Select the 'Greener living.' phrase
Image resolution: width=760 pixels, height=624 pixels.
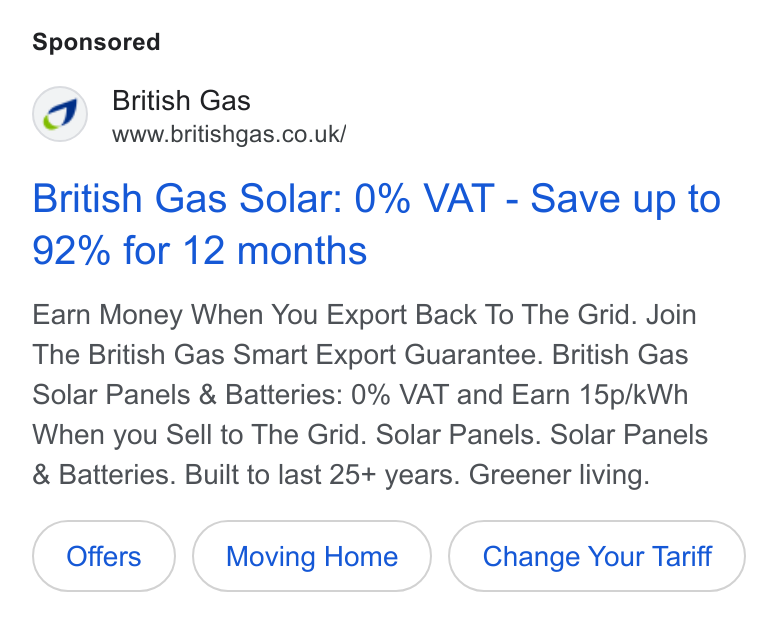point(559,475)
